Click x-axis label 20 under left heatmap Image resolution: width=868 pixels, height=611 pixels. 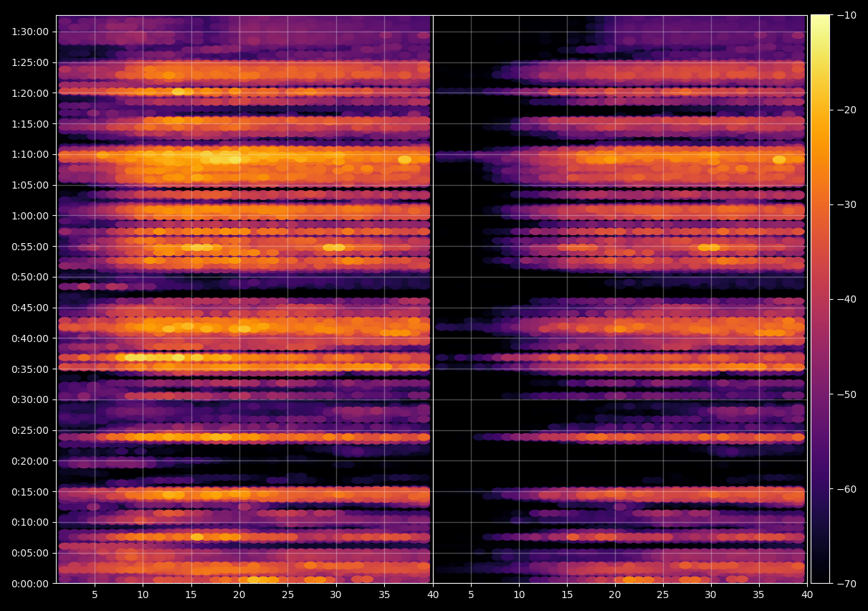point(239,595)
